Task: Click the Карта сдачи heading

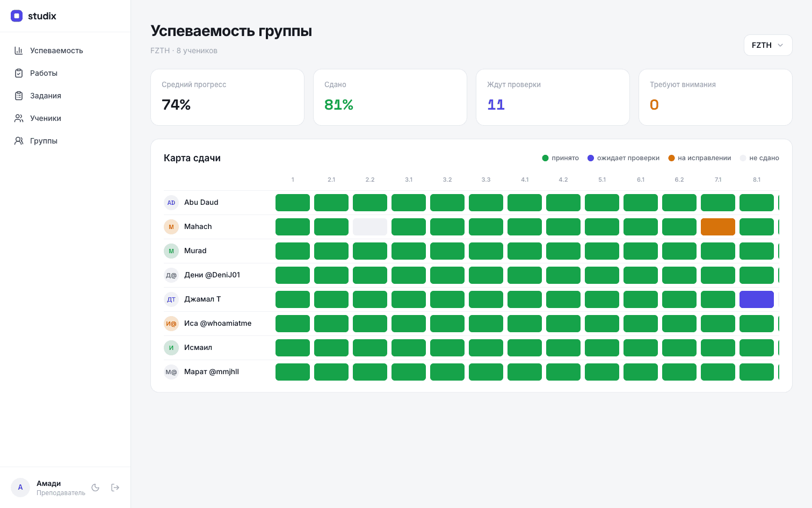Action: tap(192, 158)
